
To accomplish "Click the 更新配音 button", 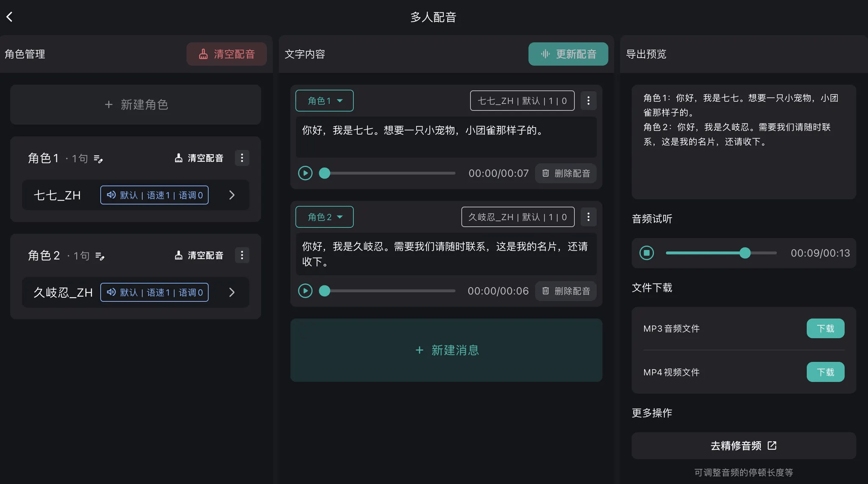I will (x=568, y=54).
